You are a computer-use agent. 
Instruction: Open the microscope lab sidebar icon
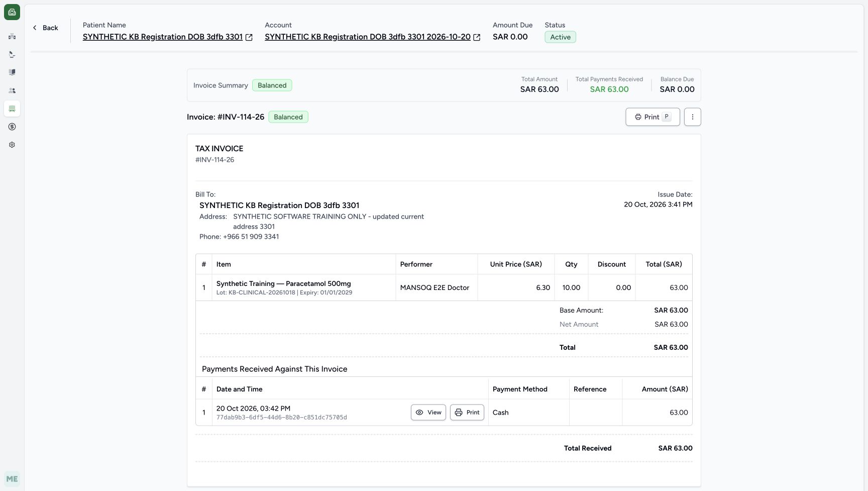click(12, 54)
